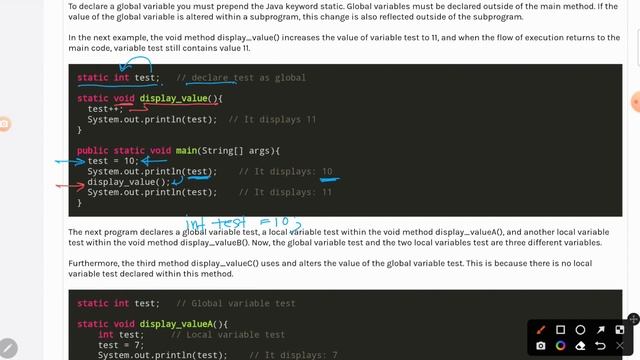Viewport: 640px width, 360px height.
Task: Select the pen drawing tool
Action: point(541,330)
